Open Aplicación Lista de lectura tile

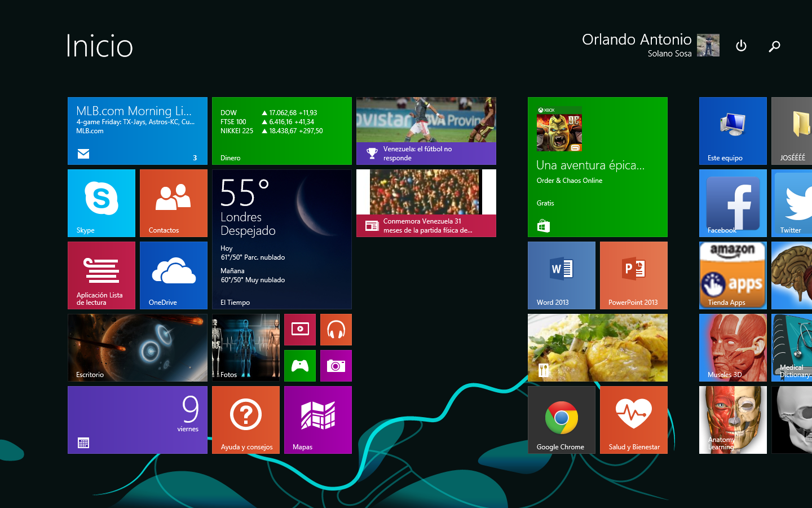[101, 275]
